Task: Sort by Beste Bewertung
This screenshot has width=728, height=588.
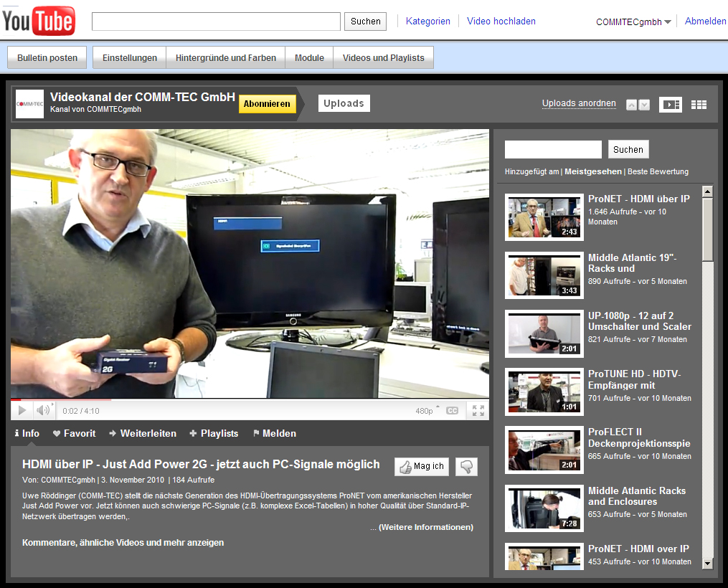Action: [658, 171]
